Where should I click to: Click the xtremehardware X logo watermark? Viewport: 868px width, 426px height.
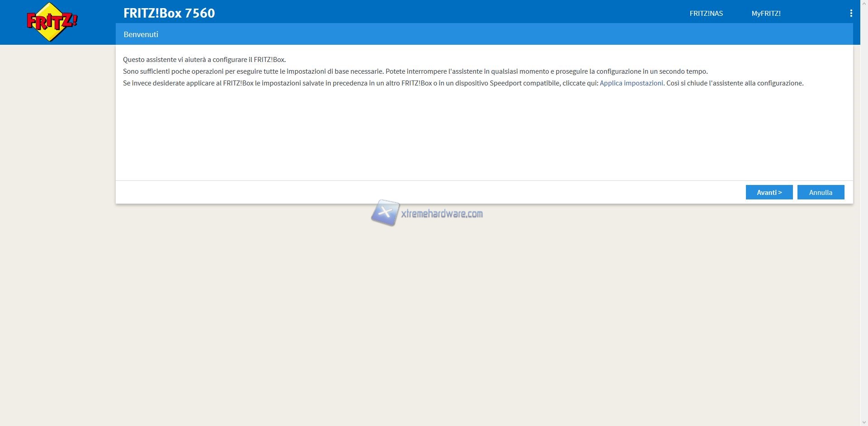385,213
